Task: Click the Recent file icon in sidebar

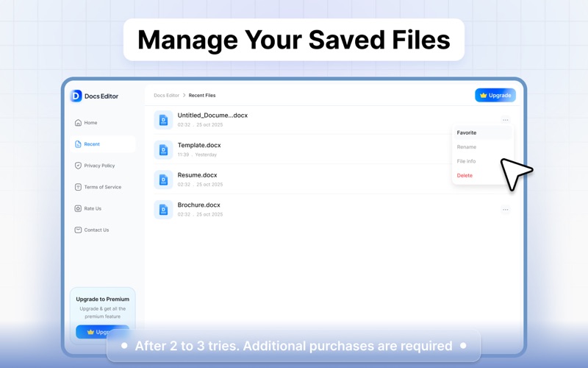Action: pos(78,144)
